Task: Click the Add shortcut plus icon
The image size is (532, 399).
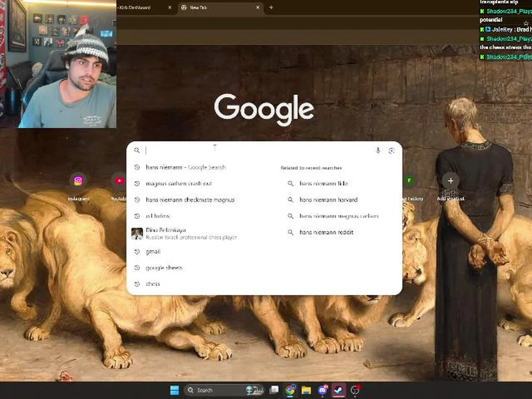Action: point(451,181)
